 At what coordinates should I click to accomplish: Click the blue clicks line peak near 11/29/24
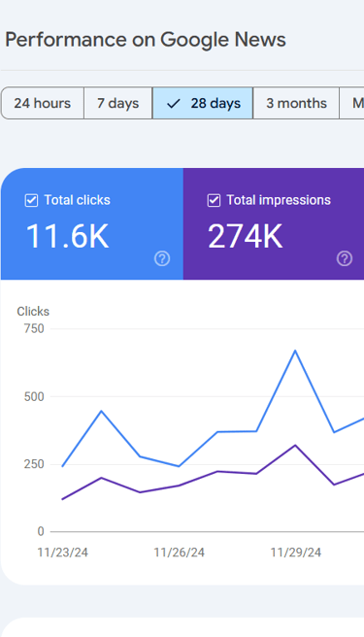[295, 351]
